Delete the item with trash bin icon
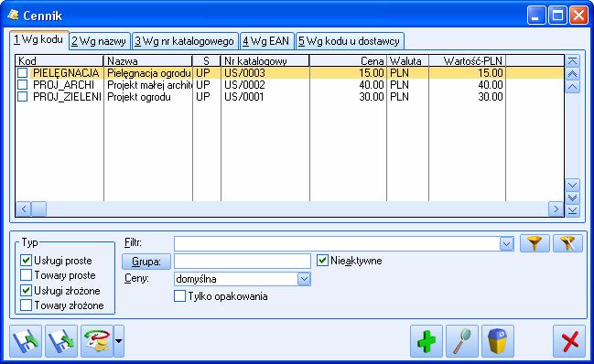This screenshot has height=364, width=594. (x=498, y=341)
